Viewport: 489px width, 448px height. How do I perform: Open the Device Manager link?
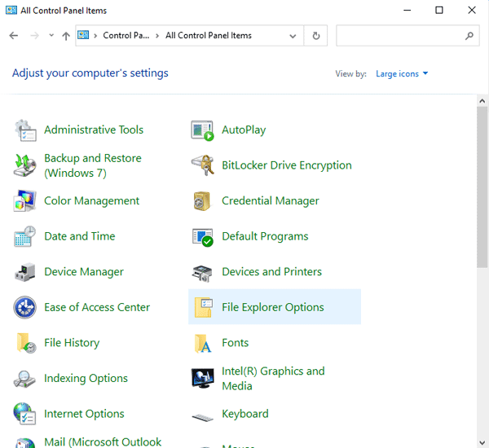point(84,272)
